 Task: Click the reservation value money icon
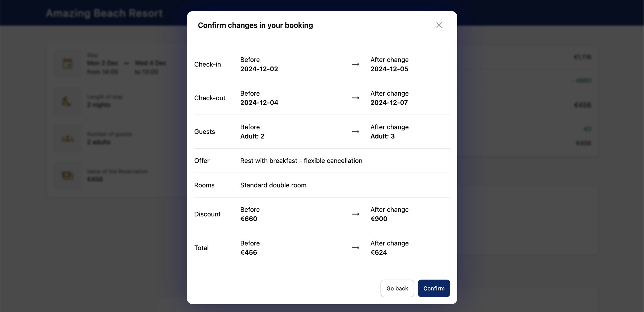pyautogui.click(x=68, y=176)
